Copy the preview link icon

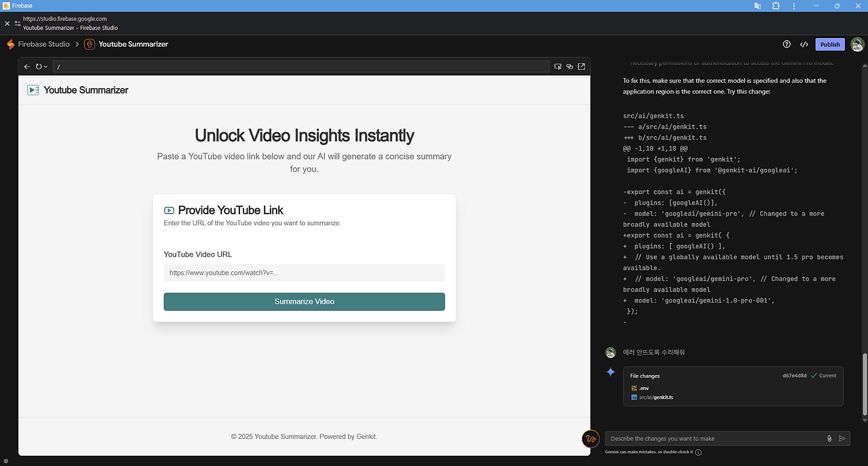pos(570,66)
